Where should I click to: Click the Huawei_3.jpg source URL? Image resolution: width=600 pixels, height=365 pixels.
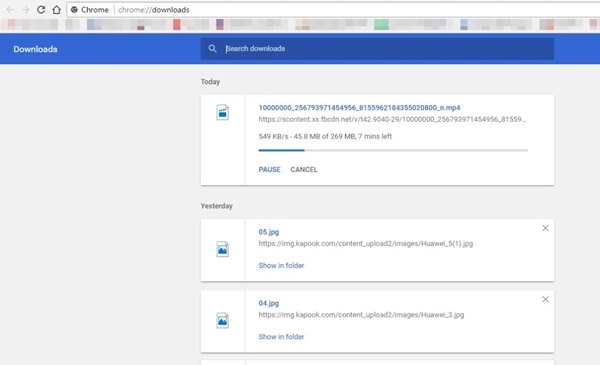pyautogui.click(x=361, y=315)
